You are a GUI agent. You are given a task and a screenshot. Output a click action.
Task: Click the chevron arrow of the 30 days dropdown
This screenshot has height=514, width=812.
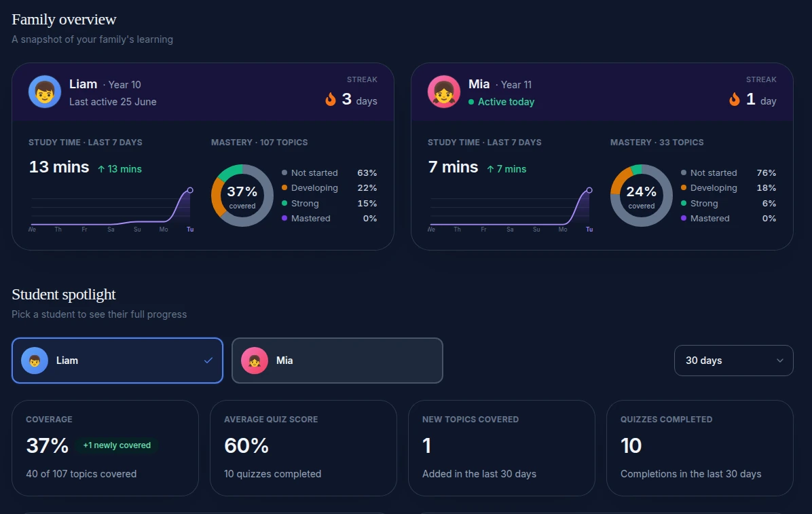(x=780, y=361)
